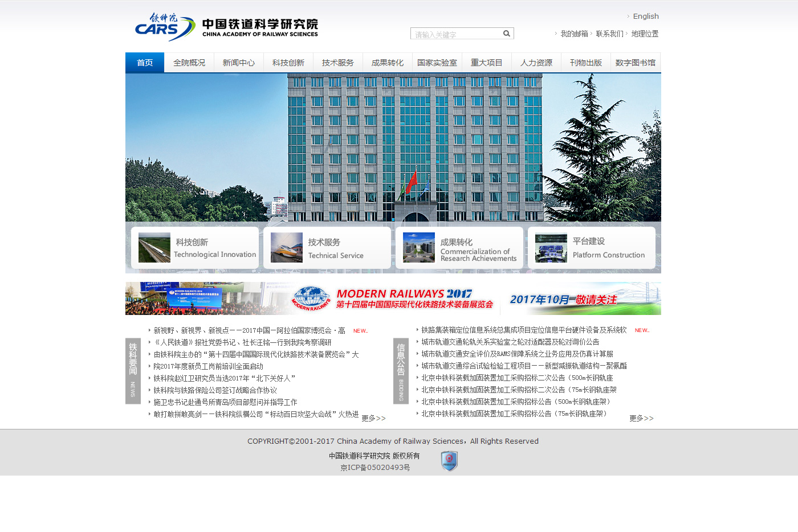
Task: Open 我的邮箱 link
Action: tap(574, 34)
